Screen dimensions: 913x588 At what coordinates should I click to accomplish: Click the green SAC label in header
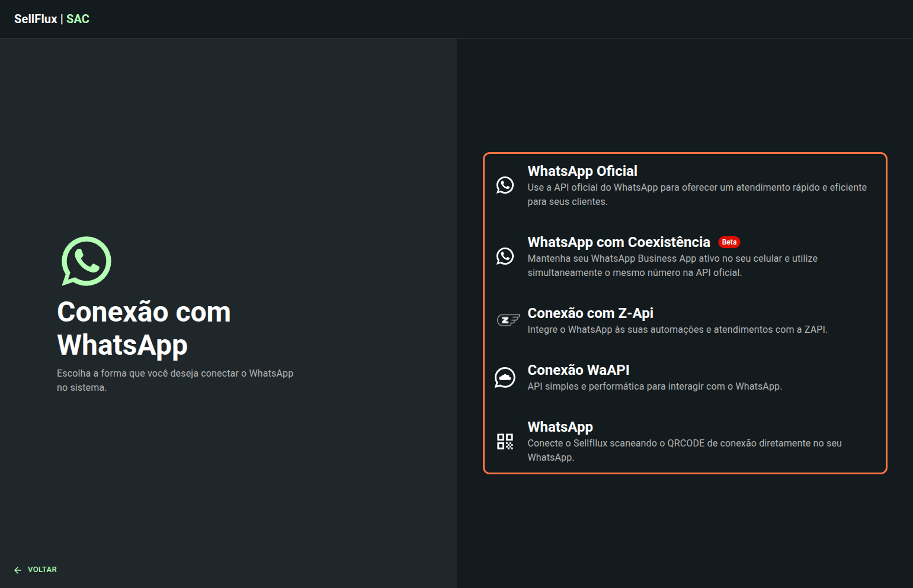click(x=78, y=19)
